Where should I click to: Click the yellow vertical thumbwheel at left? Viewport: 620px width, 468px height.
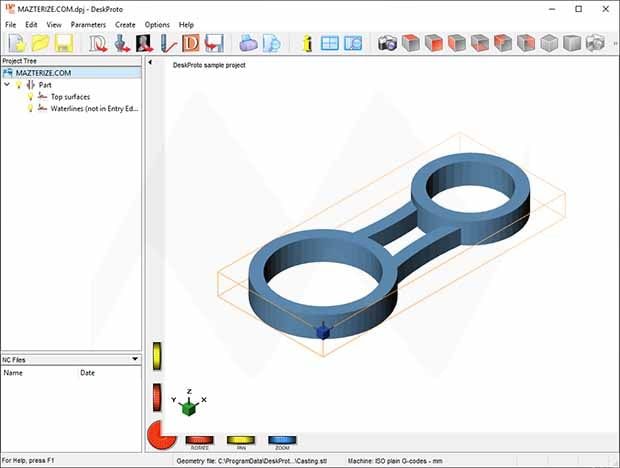coord(157,356)
